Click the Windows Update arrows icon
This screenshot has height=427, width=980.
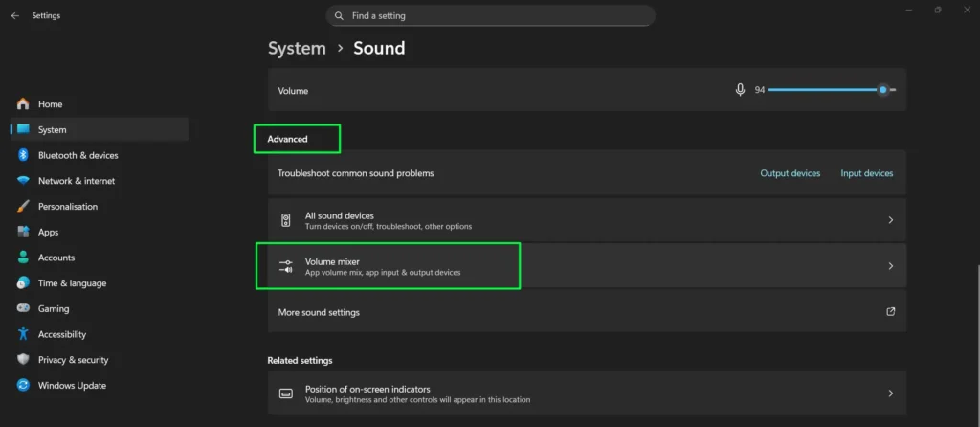tap(23, 385)
